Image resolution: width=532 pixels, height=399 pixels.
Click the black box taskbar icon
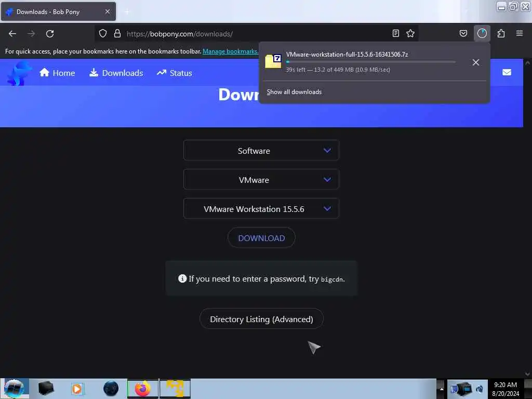(46, 389)
